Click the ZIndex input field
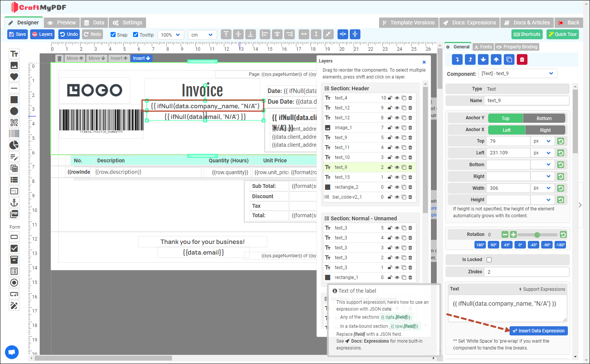The height and width of the screenshot is (364, 590). 527,272
